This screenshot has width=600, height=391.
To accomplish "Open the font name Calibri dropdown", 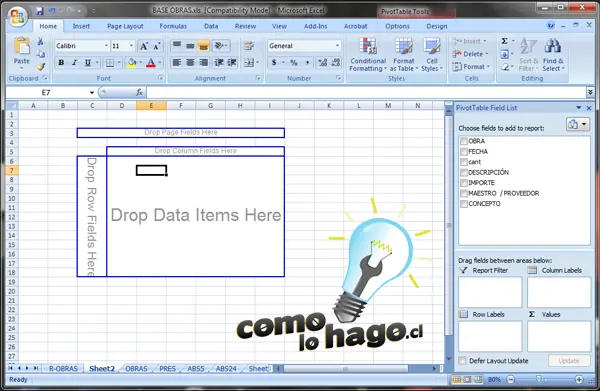I will click(106, 46).
